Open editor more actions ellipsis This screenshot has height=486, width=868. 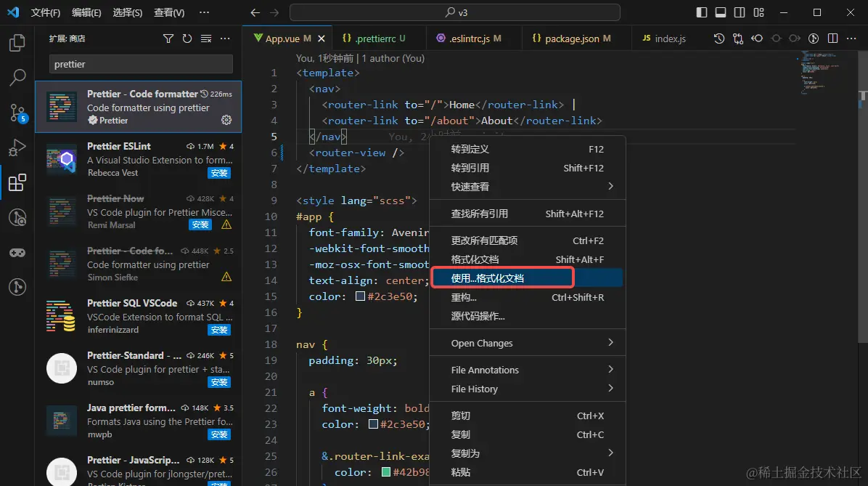[x=851, y=39]
